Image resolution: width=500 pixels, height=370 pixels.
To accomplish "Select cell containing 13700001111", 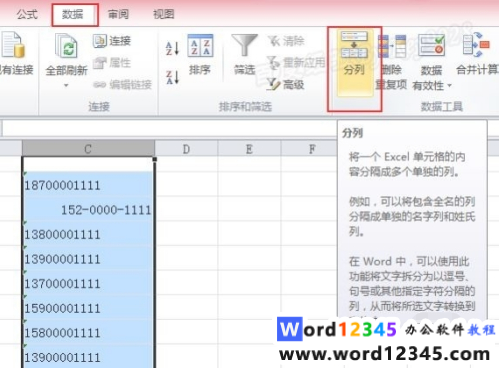I will tap(88, 282).
